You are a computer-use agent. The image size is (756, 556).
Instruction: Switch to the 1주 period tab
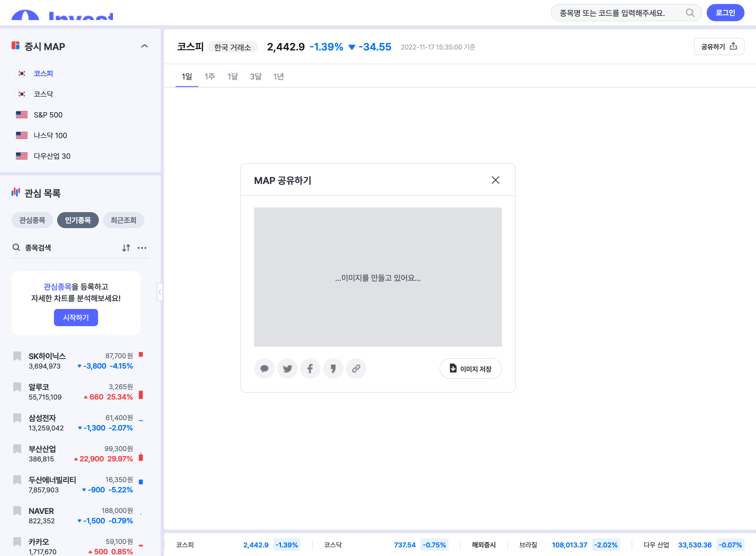[210, 77]
